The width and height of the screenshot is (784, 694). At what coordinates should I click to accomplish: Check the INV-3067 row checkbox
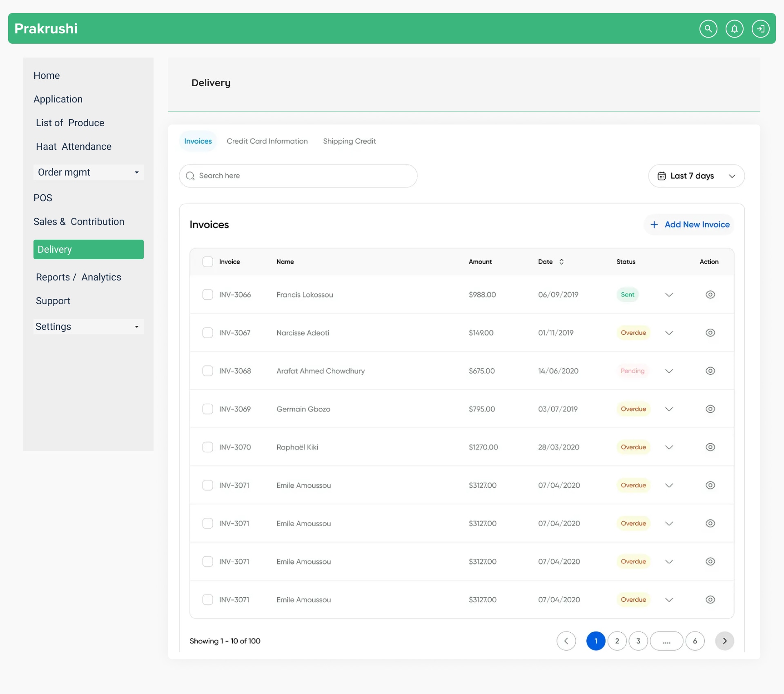[207, 333]
